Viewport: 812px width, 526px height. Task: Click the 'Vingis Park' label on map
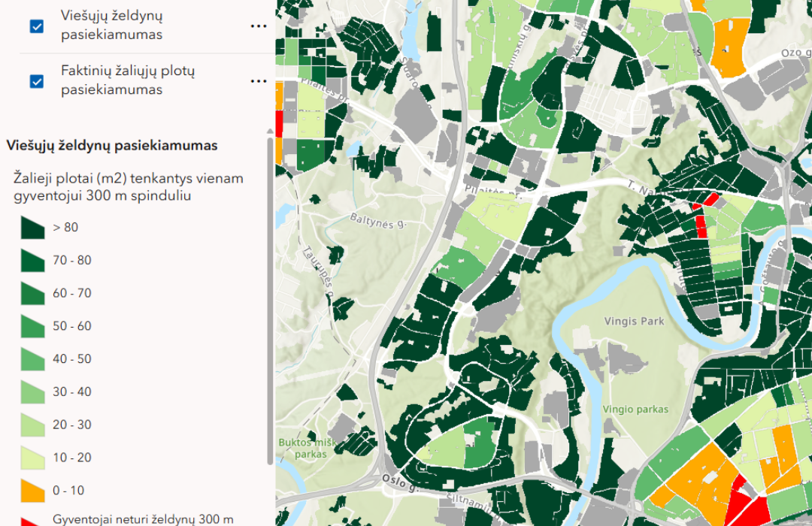pos(634,322)
